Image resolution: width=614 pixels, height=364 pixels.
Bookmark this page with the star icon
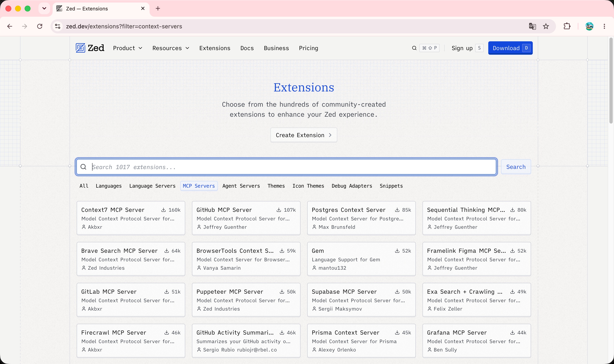coord(546,26)
